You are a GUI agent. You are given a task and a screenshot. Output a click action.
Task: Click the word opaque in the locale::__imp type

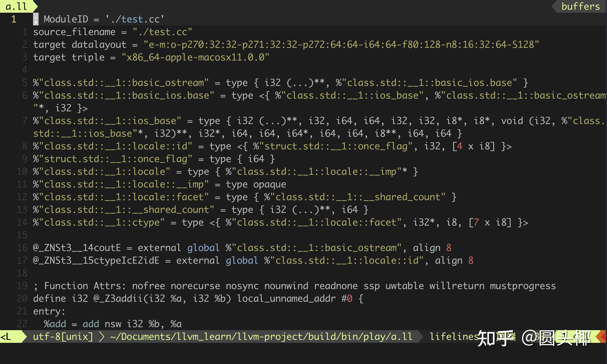pyautogui.click(x=269, y=185)
